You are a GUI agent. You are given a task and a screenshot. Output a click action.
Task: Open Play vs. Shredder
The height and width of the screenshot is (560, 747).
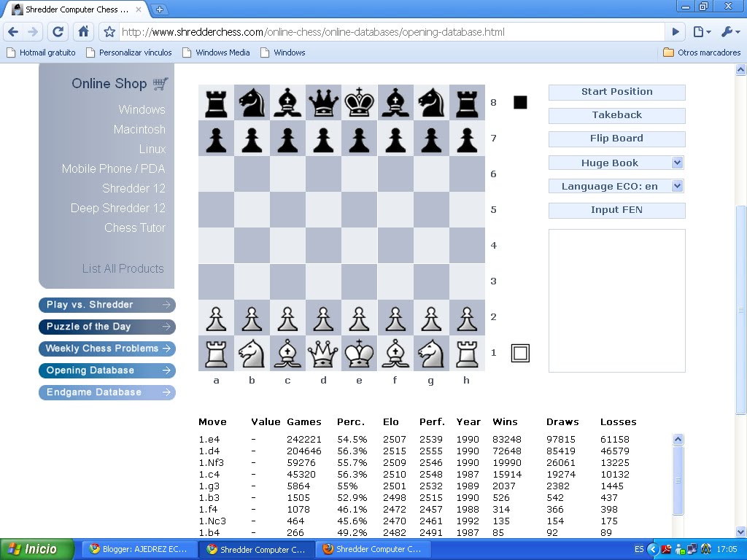click(x=107, y=305)
